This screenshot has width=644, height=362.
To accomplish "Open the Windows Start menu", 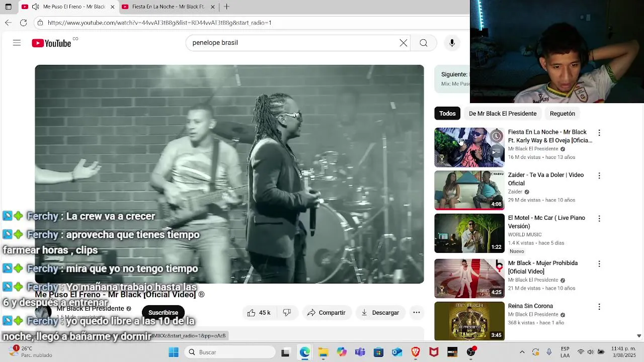I will coord(174,352).
